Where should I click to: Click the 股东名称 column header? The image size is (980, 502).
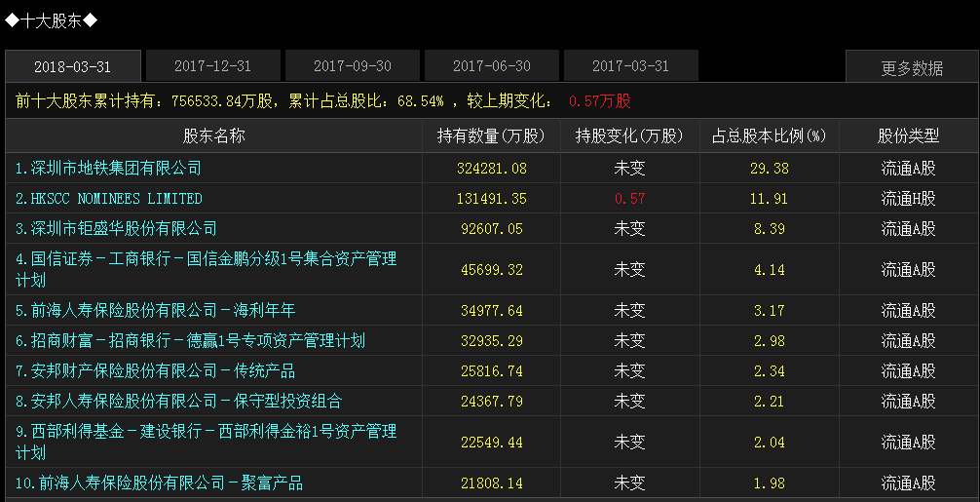point(213,135)
